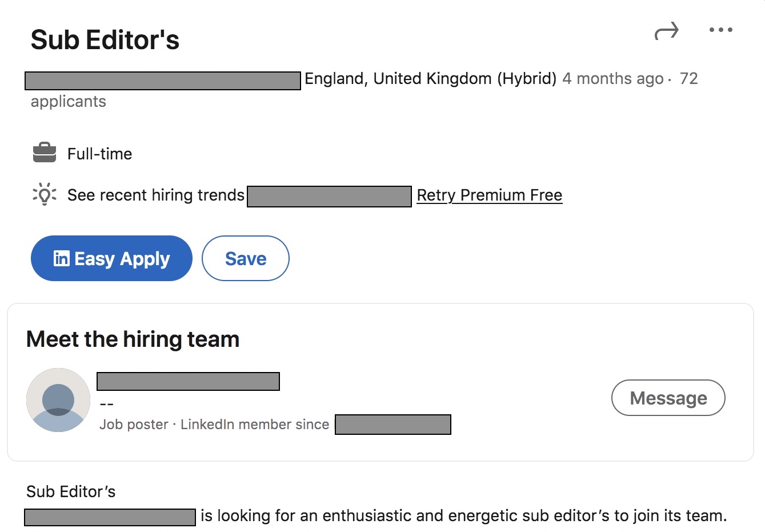This screenshot has width=765, height=532.
Task: Click the LinkedIn logo on Easy Apply
Action: click(x=61, y=258)
